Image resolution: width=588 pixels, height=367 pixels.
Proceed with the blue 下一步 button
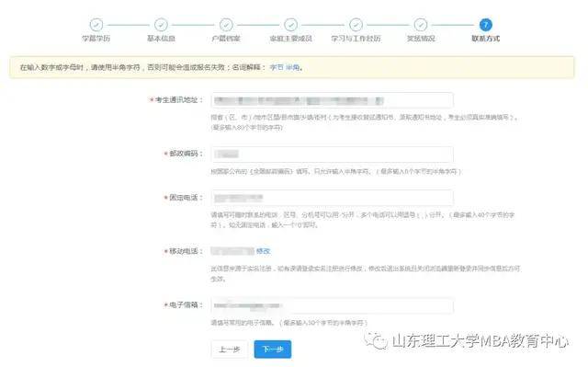(273, 350)
